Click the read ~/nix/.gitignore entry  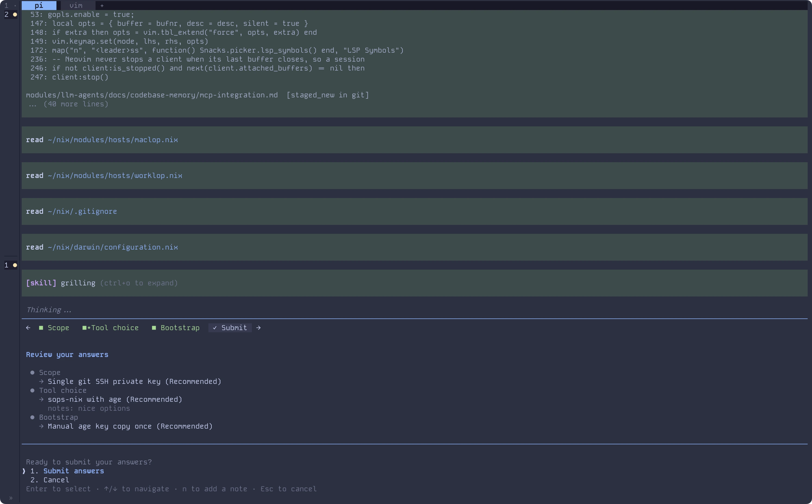[414, 211]
